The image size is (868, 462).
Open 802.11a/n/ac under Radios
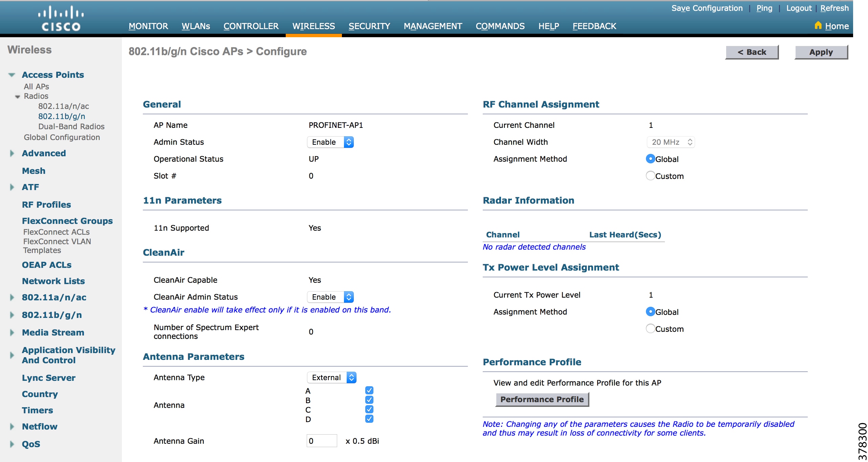click(63, 106)
